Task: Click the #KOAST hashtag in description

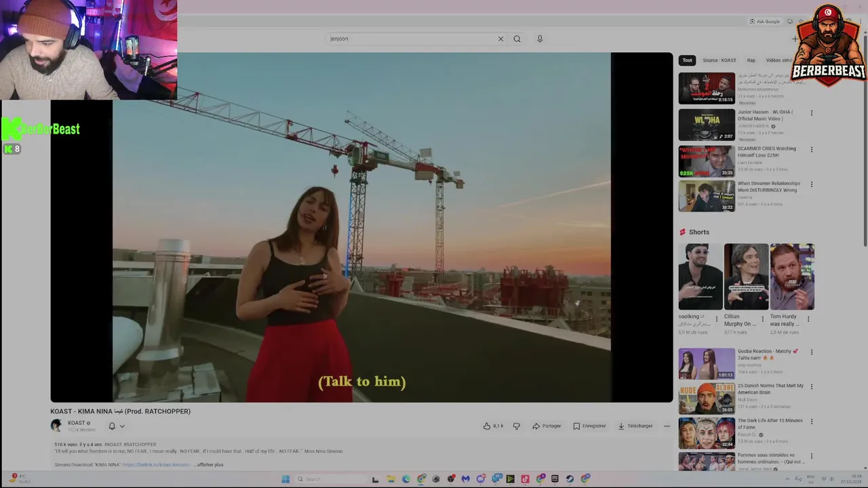Action: [113, 445]
